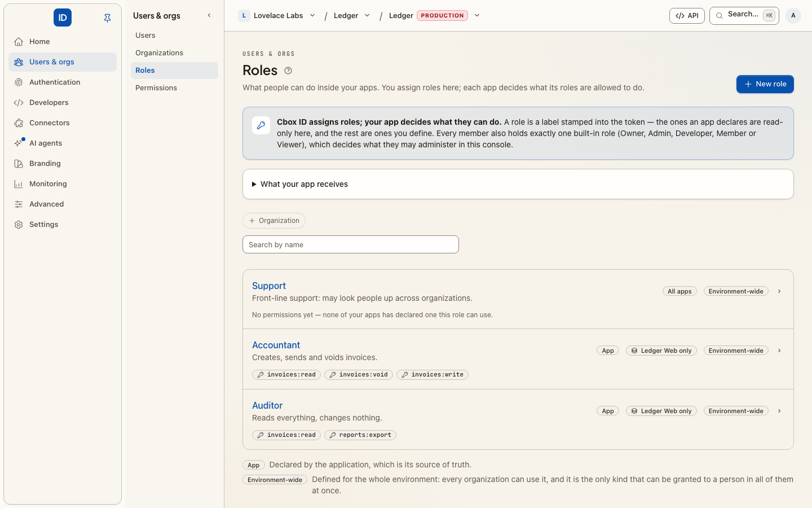Click the reports:export permission tag
The width and height of the screenshot is (812, 508).
pyautogui.click(x=360, y=435)
